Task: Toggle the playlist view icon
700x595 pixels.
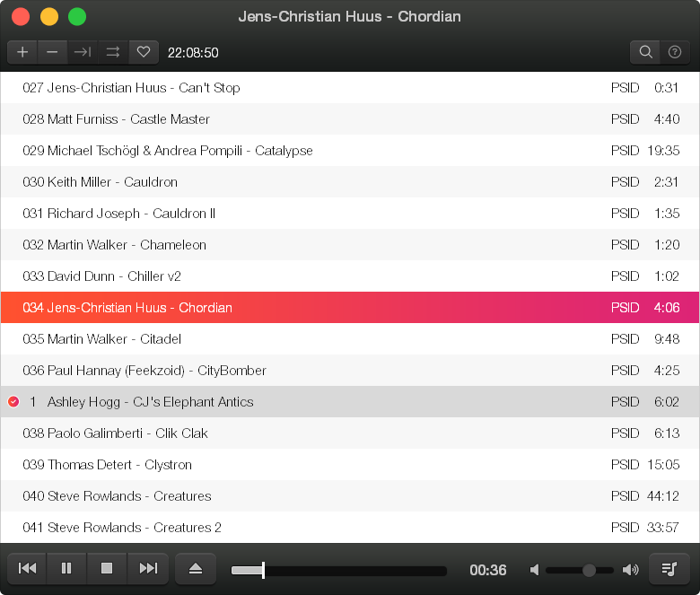Action: [x=669, y=568]
